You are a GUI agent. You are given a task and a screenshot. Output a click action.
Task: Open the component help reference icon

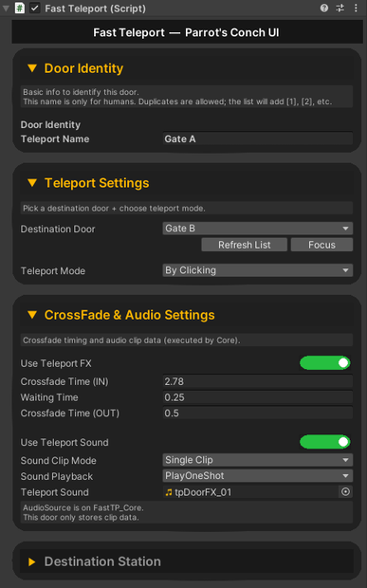pos(324,8)
